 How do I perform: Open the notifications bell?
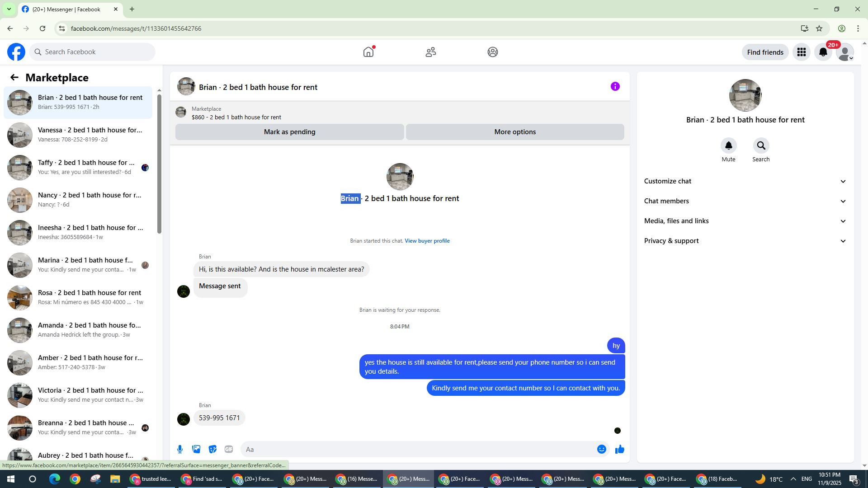(x=823, y=52)
